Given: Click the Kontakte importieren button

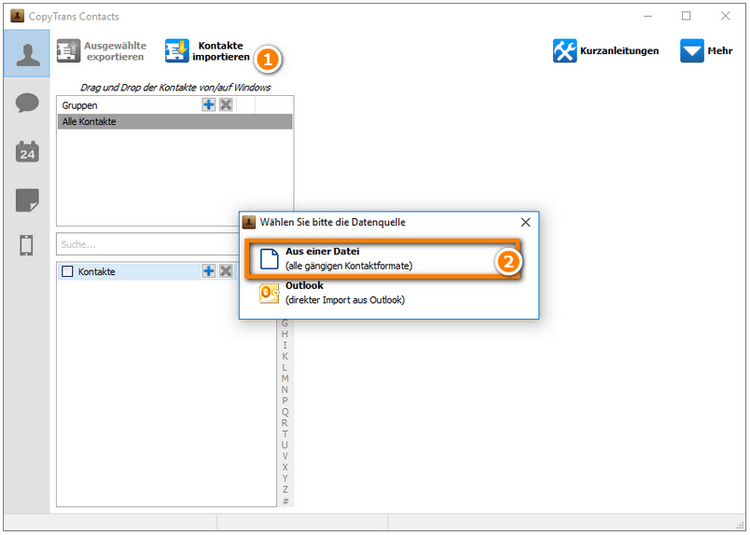Looking at the screenshot, I should (208, 51).
